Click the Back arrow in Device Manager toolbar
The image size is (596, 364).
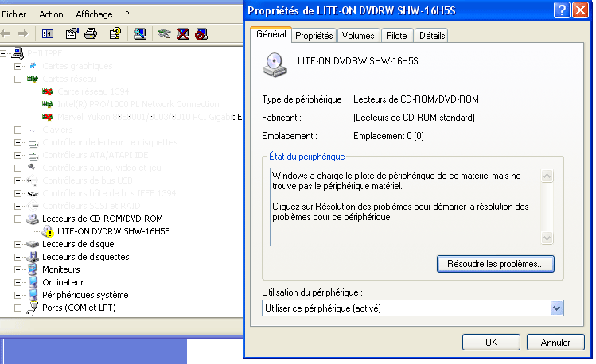[5, 34]
